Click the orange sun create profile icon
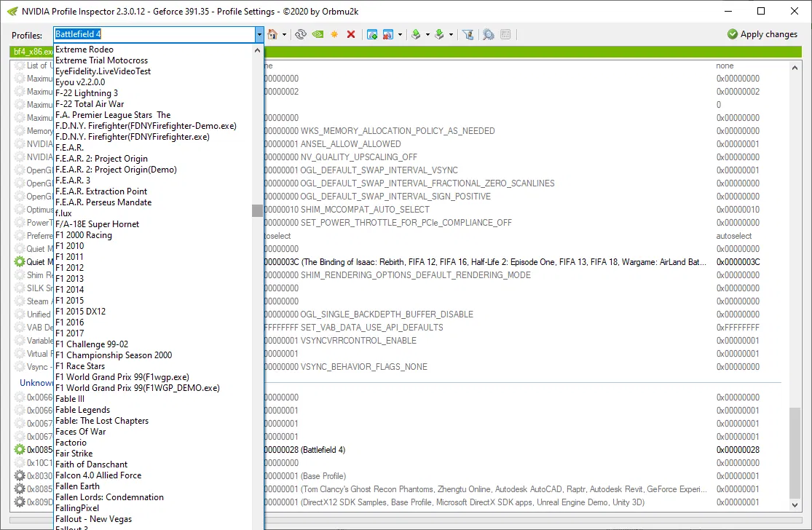The height and width of the screenshot is (530, 812). pyautogui.click(x=334, y=35)
